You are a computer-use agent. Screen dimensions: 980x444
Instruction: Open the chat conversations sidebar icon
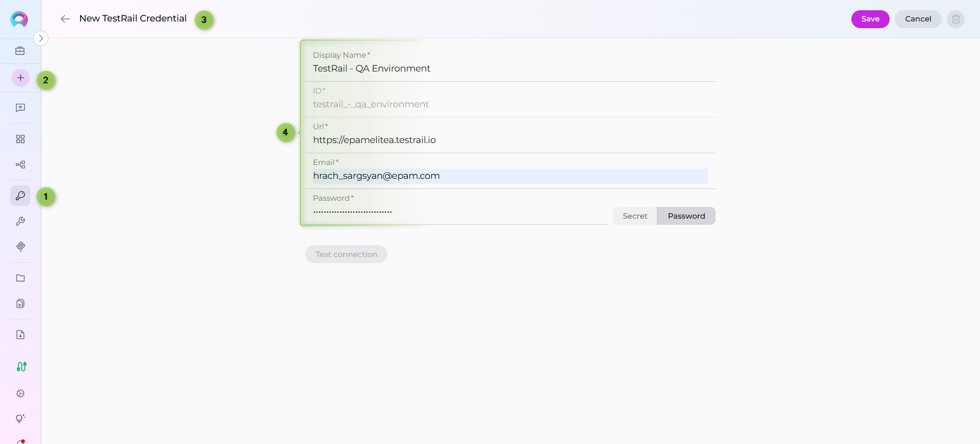20,108
